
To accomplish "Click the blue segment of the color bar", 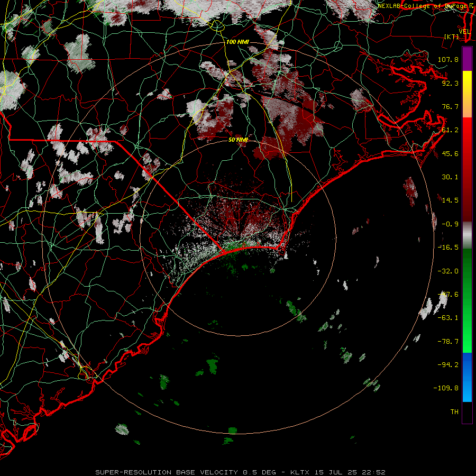I will [467, 377].
